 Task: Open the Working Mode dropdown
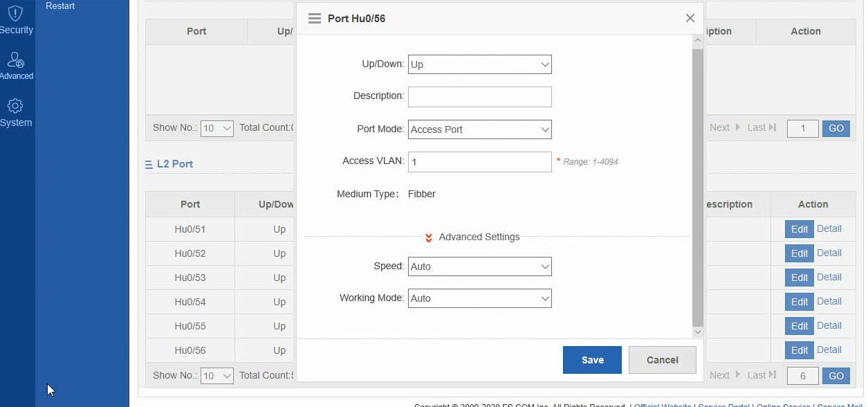[479, 298]
